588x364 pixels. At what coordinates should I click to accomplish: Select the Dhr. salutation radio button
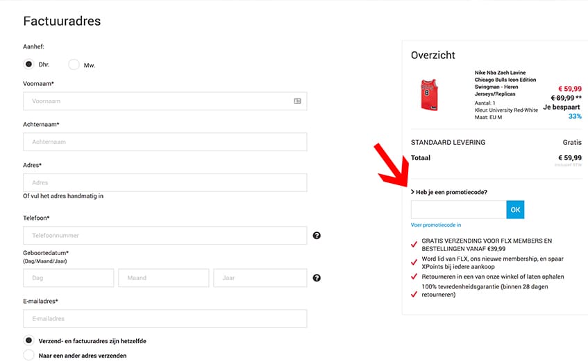click(28, 64)
